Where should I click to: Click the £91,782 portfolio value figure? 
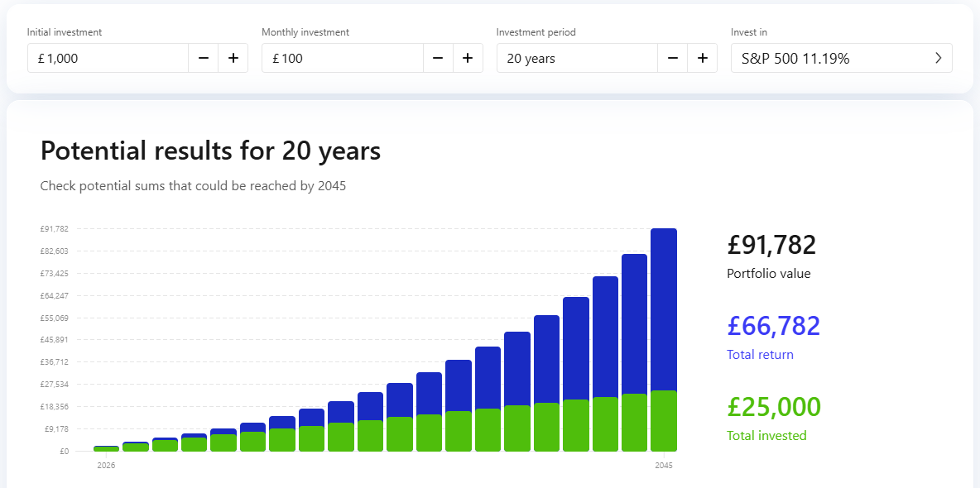click(x=771, y=245)
